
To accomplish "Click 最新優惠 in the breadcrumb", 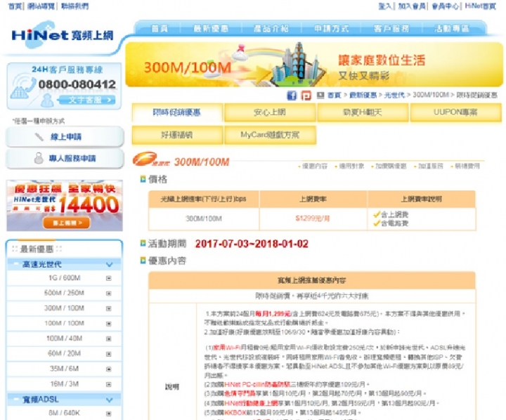I will click(x=363, y=95).
